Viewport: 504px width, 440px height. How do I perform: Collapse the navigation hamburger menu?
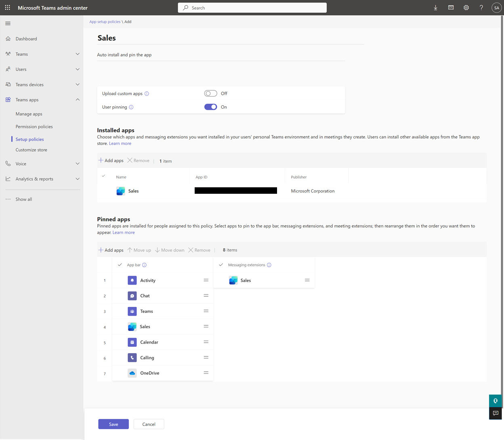(x=8, y=23)
